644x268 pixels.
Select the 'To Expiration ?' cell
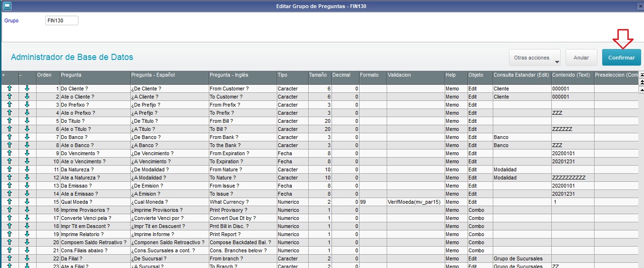click(x=243, y=161)
